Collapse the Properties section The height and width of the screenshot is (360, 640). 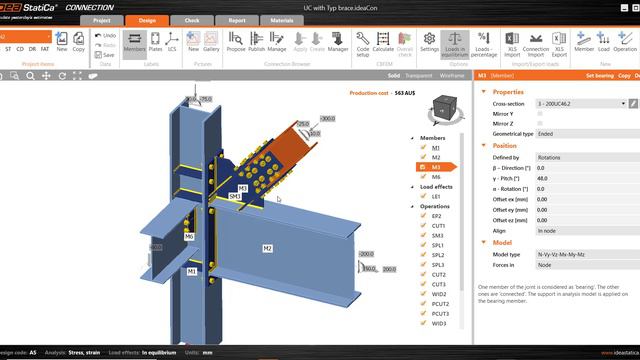click(484, 92)
